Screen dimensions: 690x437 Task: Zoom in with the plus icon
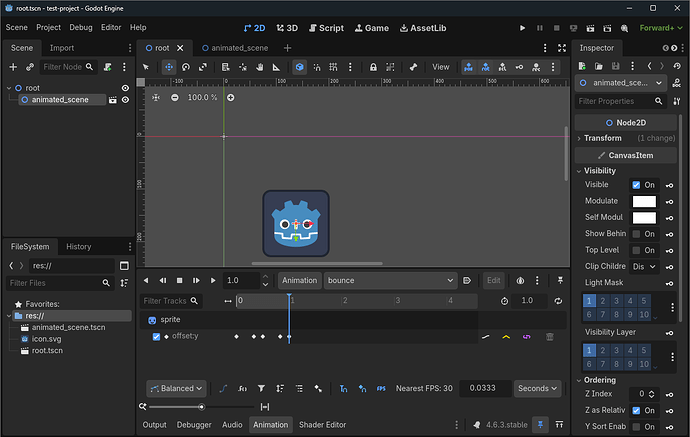point(231,97)
